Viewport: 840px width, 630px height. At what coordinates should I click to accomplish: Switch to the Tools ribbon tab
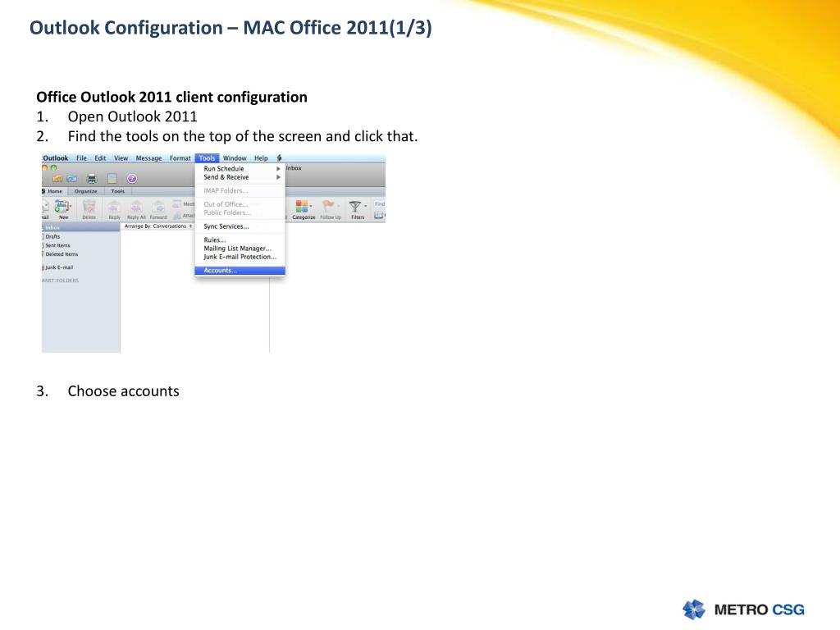click(118, 191)
